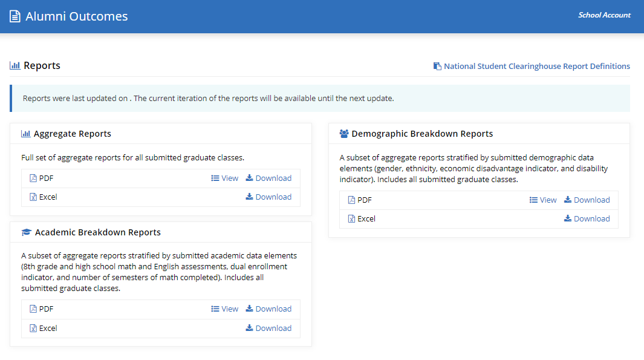The height and width of the screenshot is (360, 644).
Task: View the Academic Breakdown PDF
Action: pyautogui.click(x=225, y=309)
